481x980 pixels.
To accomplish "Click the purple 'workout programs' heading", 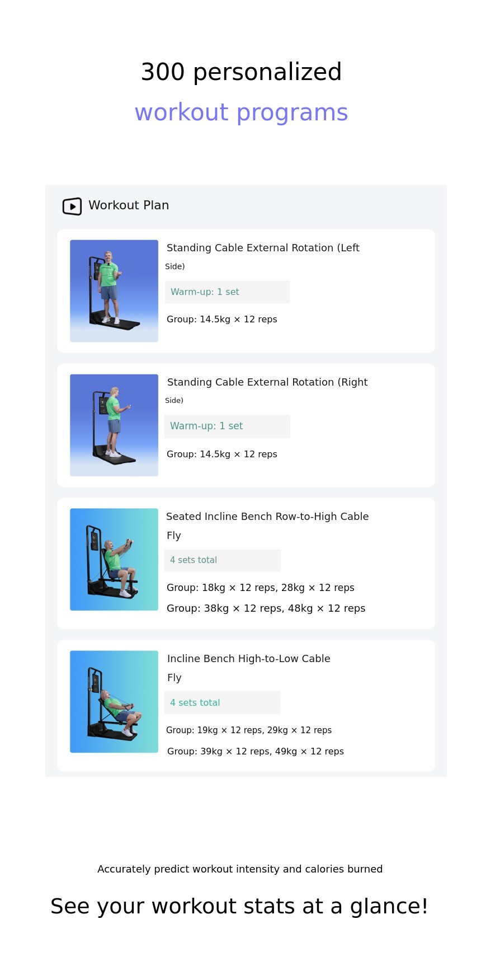I will coord(241,112).
